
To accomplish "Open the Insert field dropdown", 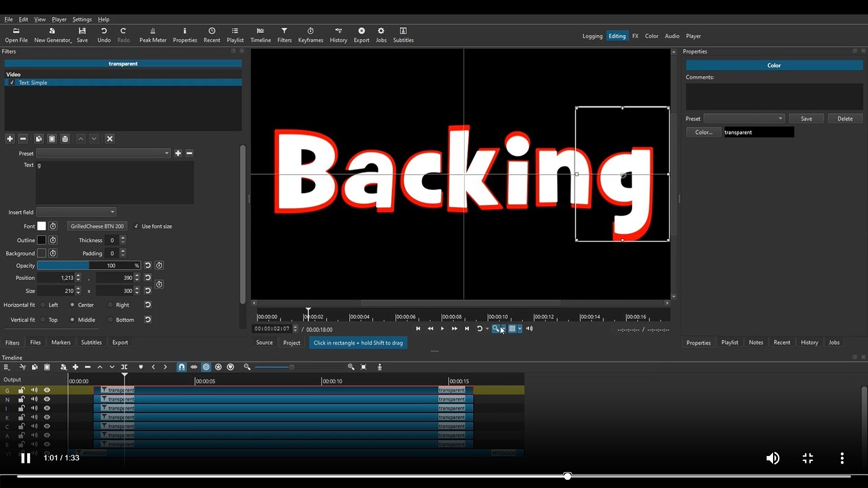I will [75, 212].
